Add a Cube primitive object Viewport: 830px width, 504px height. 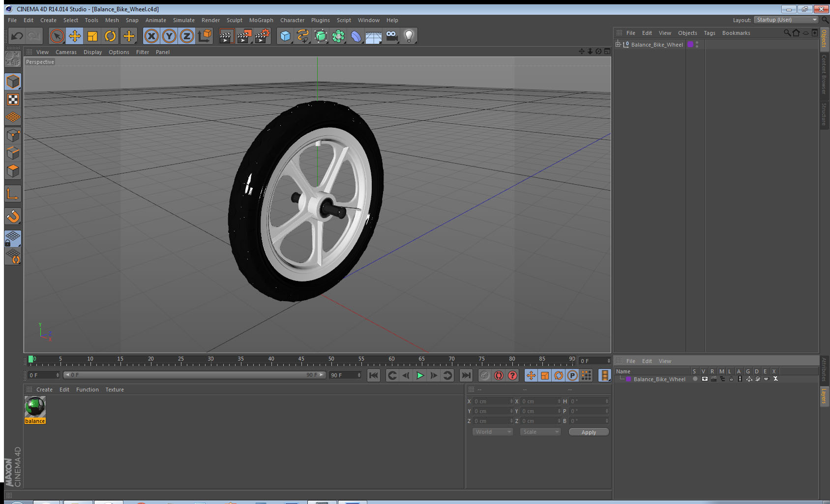tap(285, 36)
